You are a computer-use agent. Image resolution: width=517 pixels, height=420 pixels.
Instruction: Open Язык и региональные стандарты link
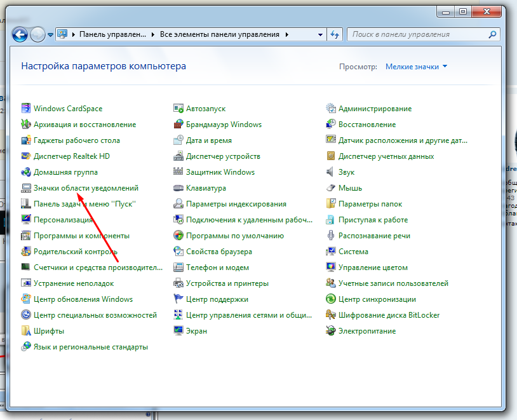[x=91, y=347]
